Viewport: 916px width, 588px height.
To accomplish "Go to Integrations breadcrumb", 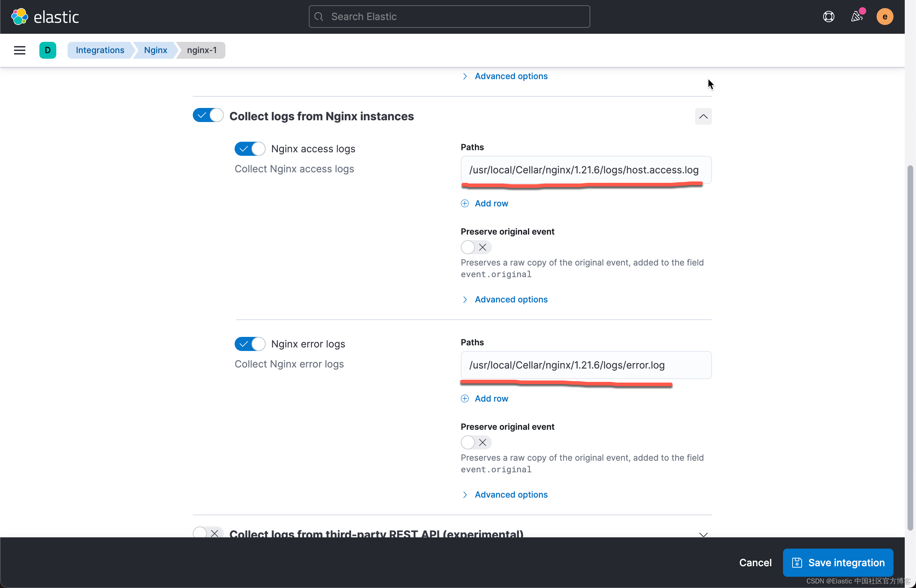I will point(100,50).
